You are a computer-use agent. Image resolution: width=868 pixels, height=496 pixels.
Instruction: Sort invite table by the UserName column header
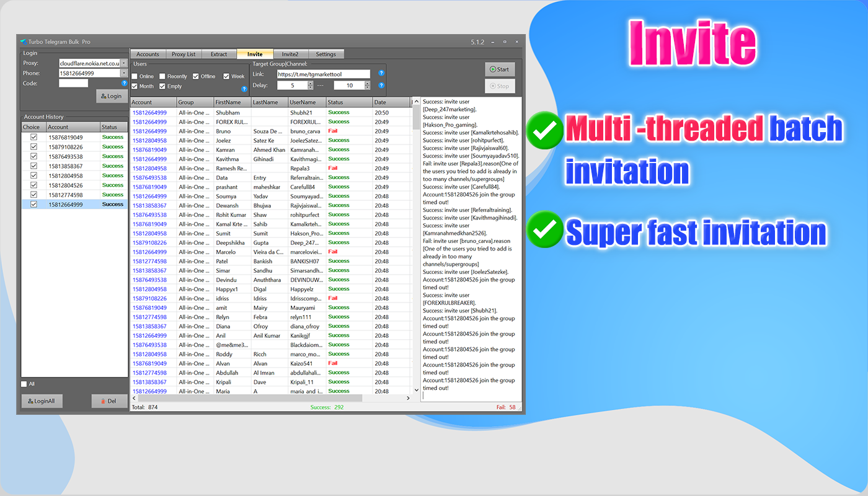[x=307, y=102]
